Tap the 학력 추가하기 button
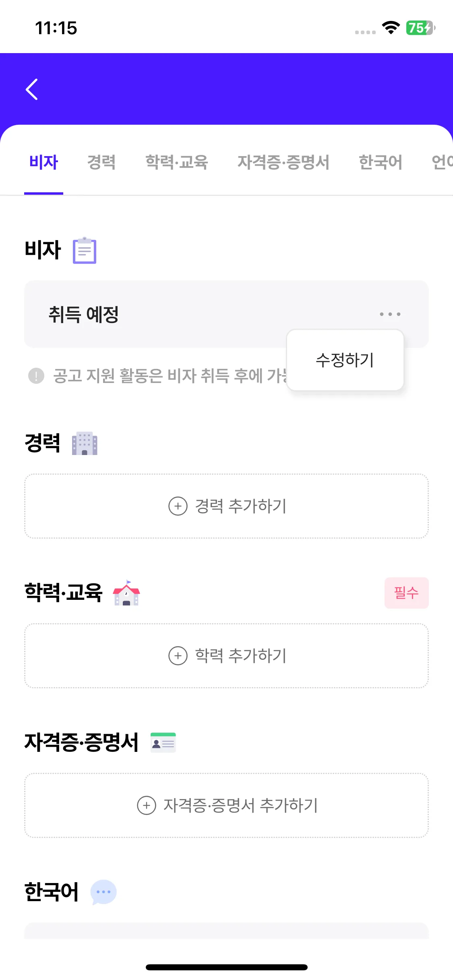453x980 pixels. pos(226,656)
